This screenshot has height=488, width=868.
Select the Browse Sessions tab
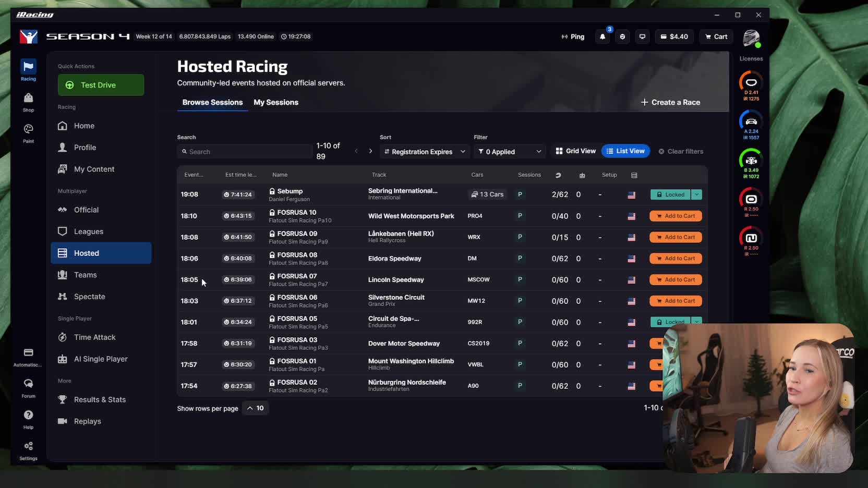(212, 102)
